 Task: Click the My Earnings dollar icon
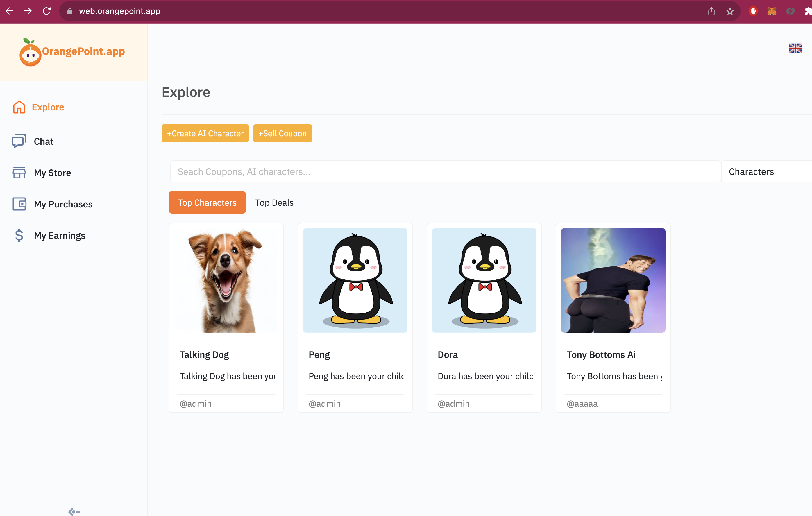pyautogui.click(x=19, y=235)
